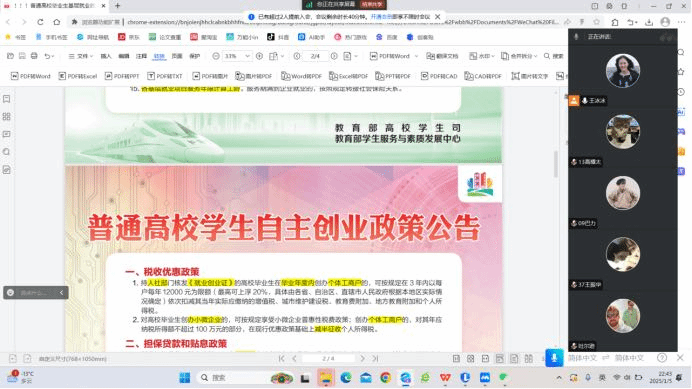Screen dimensions: 692x389
Task: Go to next page in bottom bar
Action: click(x=362, y=359)
